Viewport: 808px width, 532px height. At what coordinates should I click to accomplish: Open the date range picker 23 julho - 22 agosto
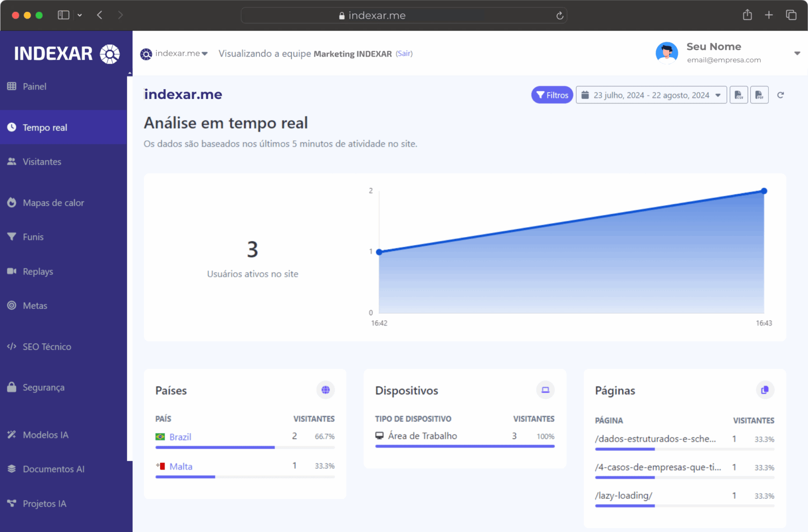click(x=651, y=95)
